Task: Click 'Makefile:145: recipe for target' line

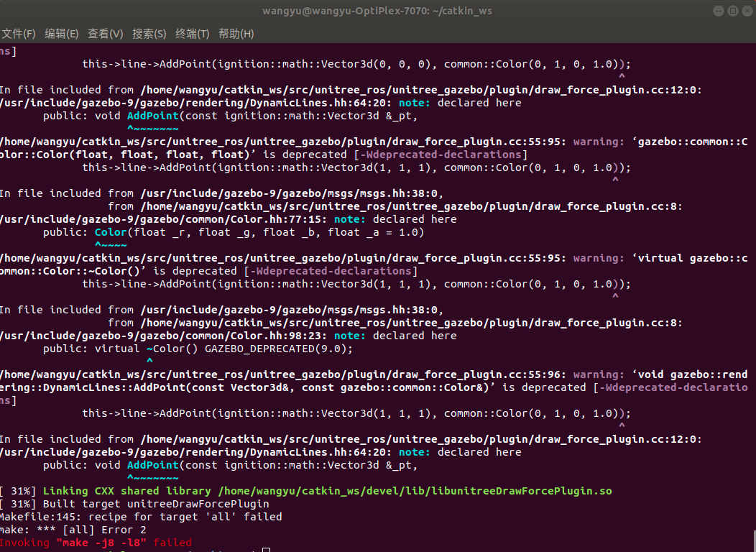Action: [x=141, y=516]
